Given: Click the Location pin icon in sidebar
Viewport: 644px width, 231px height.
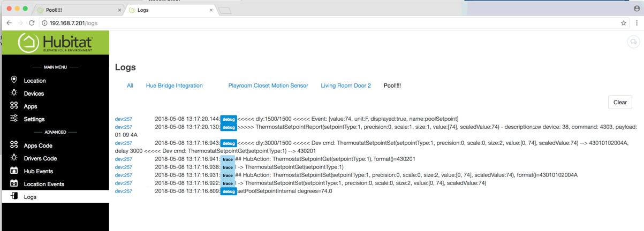Looking at the screenshot, I should point(14,80).
